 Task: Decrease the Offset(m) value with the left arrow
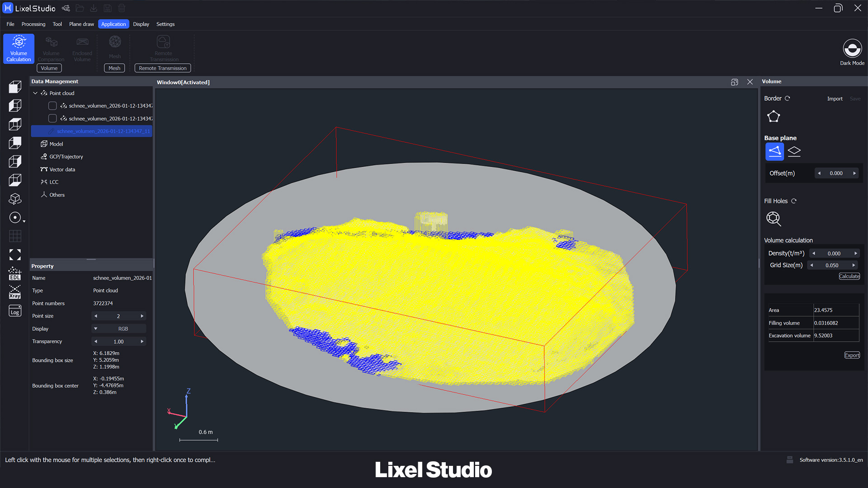pyautogui.click(x=819, y=173)
